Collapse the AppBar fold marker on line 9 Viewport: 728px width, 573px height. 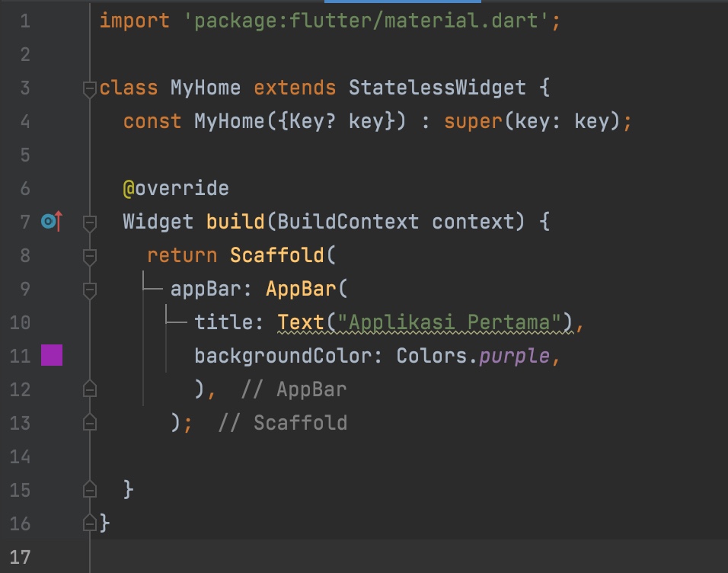[90, 290]
